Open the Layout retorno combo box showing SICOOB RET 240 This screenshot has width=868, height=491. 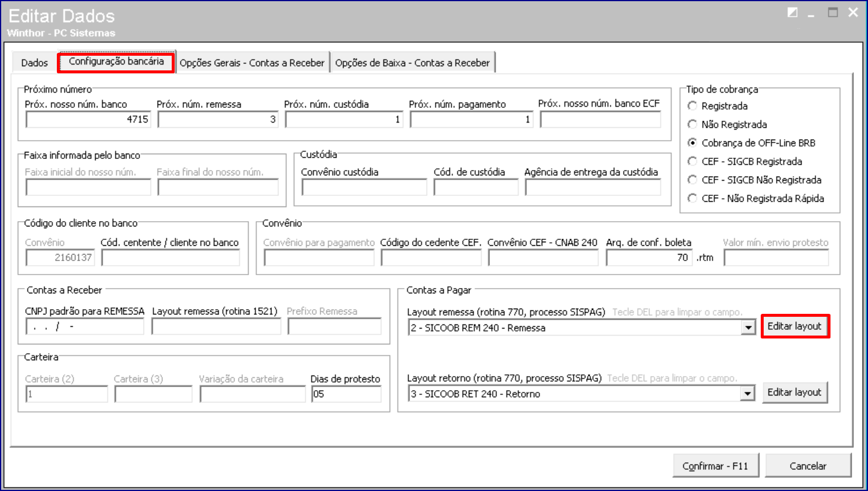point(581,394)
